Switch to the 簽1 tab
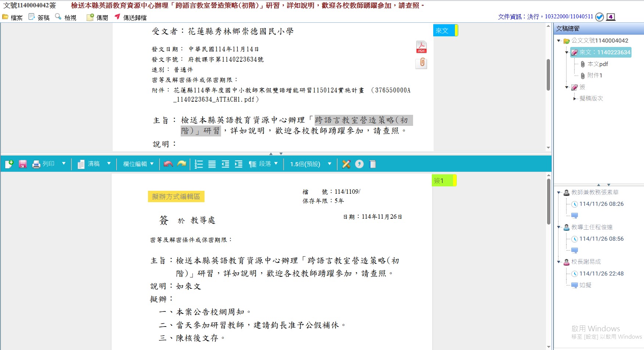This screenshot has width=644, height=350. click(443, 181)
